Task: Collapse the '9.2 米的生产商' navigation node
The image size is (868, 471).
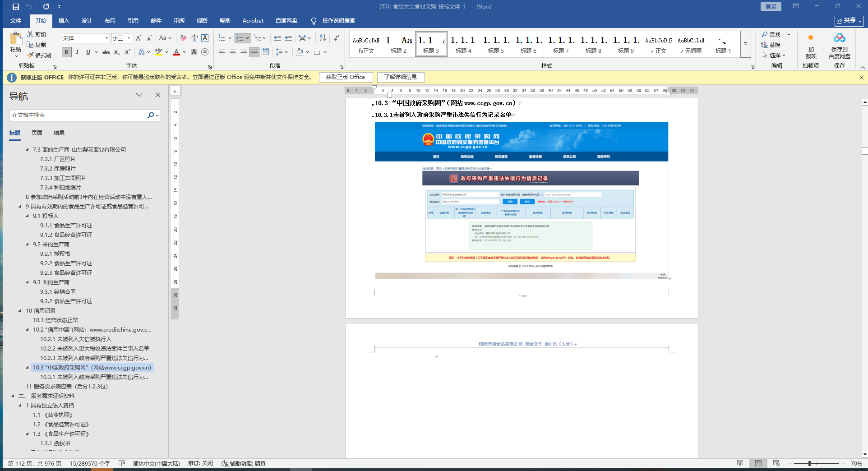Action: click(x=27, y=244)
